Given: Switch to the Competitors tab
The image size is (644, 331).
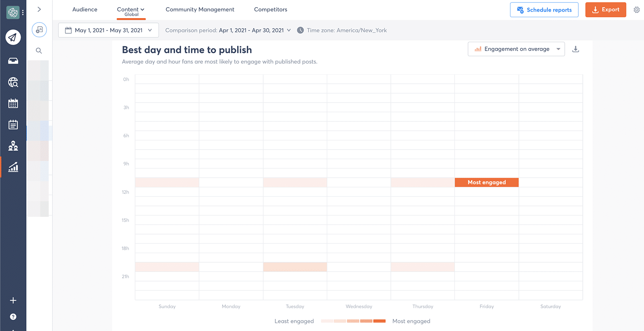Looking at the screenshot, I should click(x=270, y=9).
